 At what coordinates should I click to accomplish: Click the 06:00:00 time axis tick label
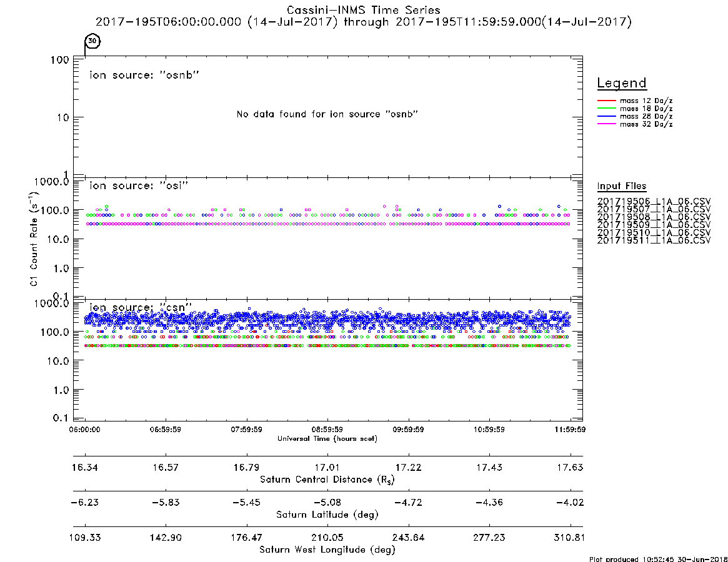(84, 430)
